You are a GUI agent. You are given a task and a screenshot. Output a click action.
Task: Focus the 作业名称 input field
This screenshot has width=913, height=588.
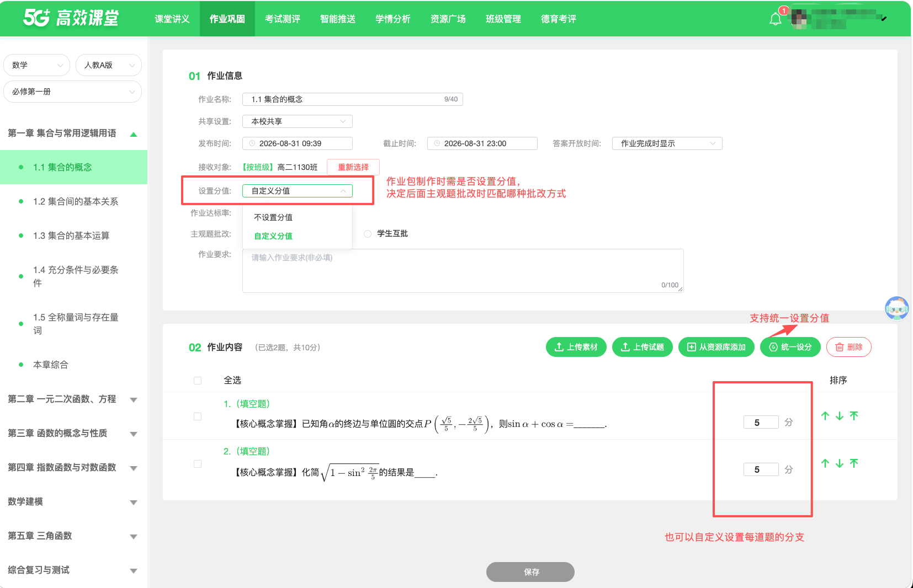(353, 99)
